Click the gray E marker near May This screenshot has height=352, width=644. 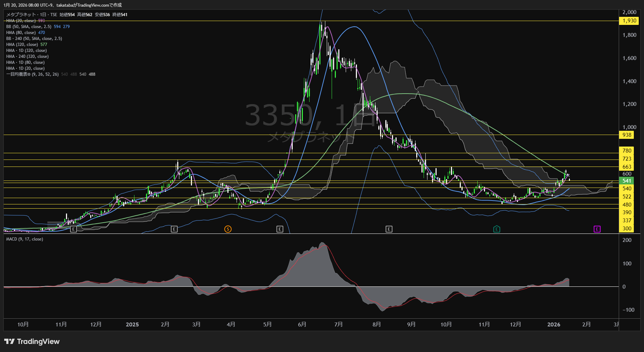280,229
